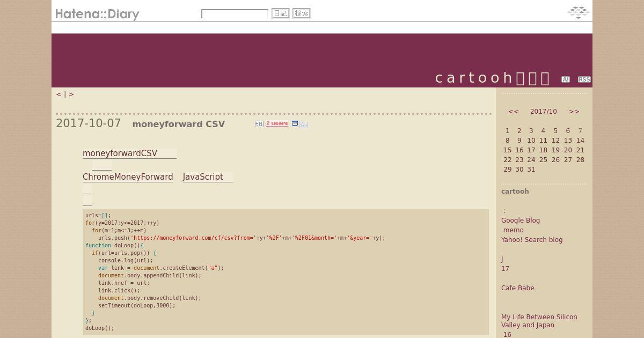Open the ChromeMoneyForward keyword link
The image size is (644, 338).
(128, 177)
